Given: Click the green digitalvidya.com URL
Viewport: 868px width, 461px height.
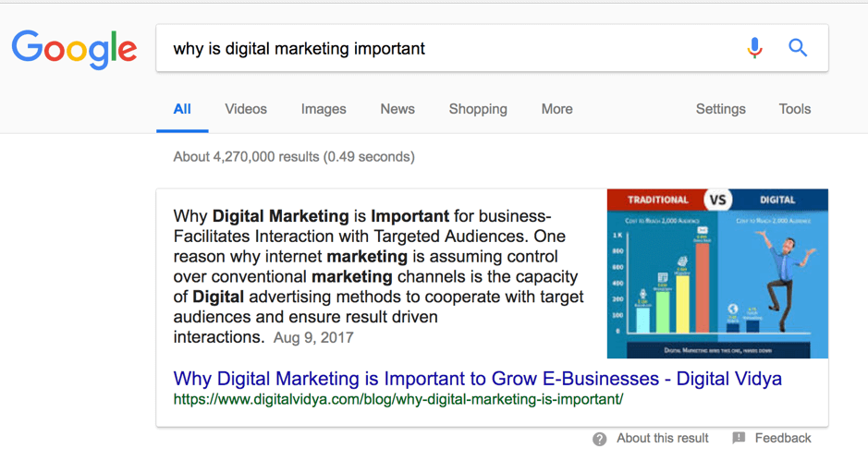Looking at the screenshot, I should pyautogui.click(x=398, y=399).
